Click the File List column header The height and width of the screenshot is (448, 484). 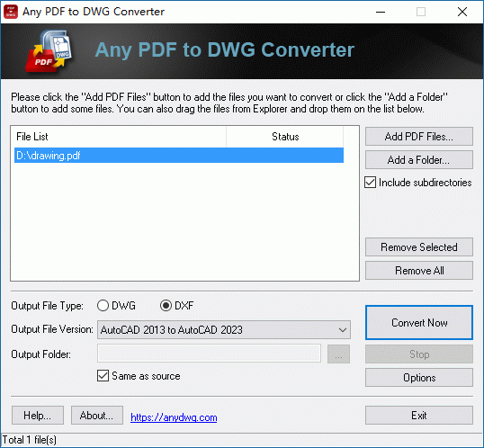point(119,137)
